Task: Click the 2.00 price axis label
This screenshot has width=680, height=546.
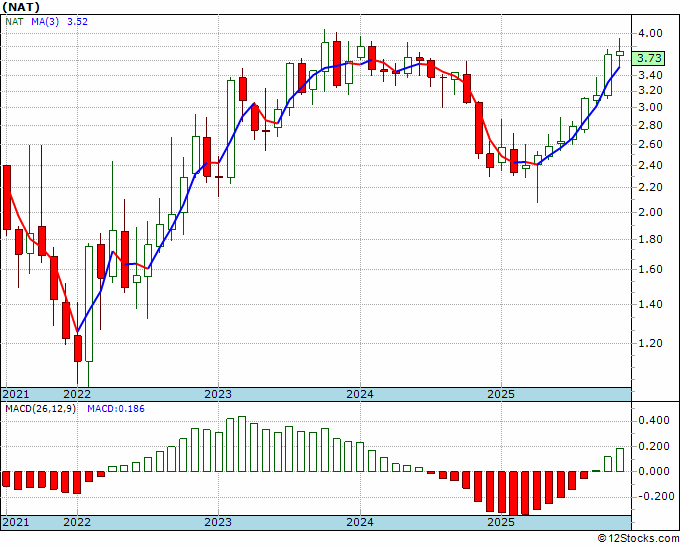Action: coord(650,212)
